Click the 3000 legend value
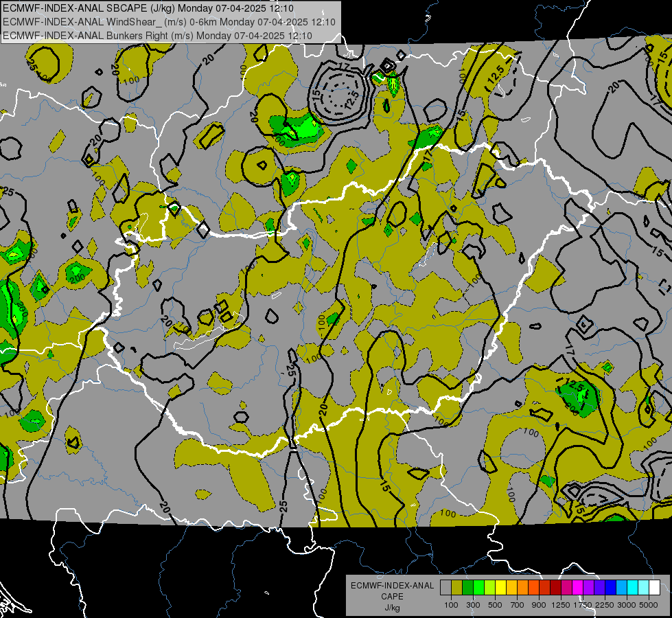This screenshot has height=618, width=672. coord(627,605)
